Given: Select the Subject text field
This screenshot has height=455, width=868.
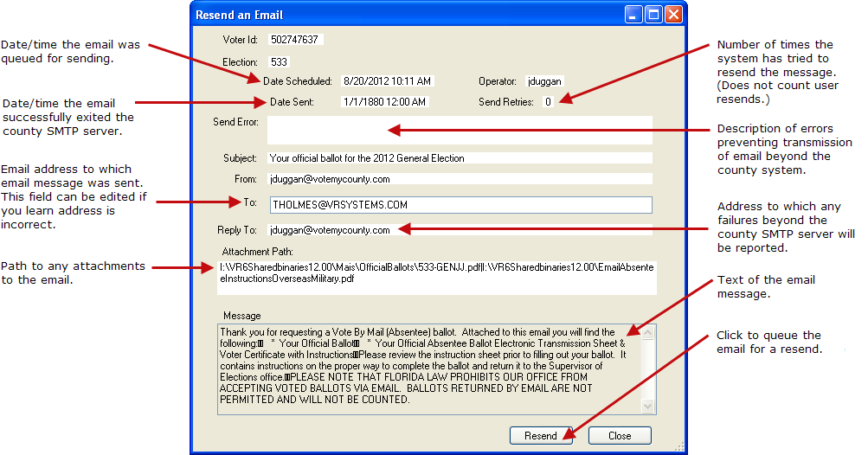Looking at the screenshot, I should click(x=459, y=158).
